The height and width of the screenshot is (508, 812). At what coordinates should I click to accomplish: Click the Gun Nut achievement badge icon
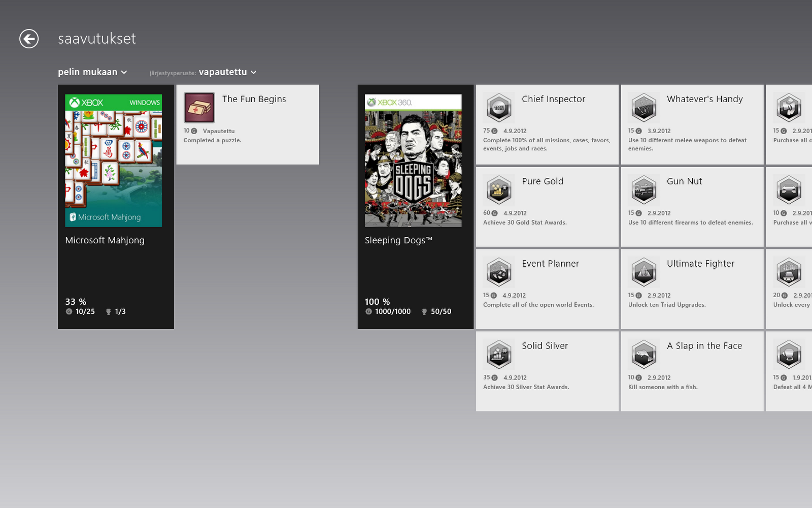644,190
